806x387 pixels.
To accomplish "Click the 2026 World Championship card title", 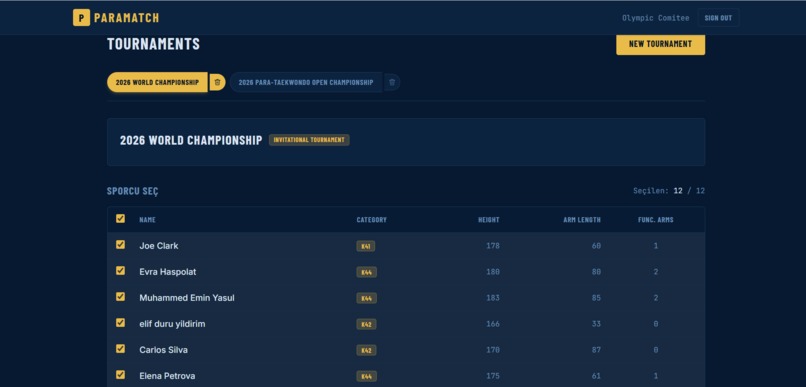I will coord(191,140).
